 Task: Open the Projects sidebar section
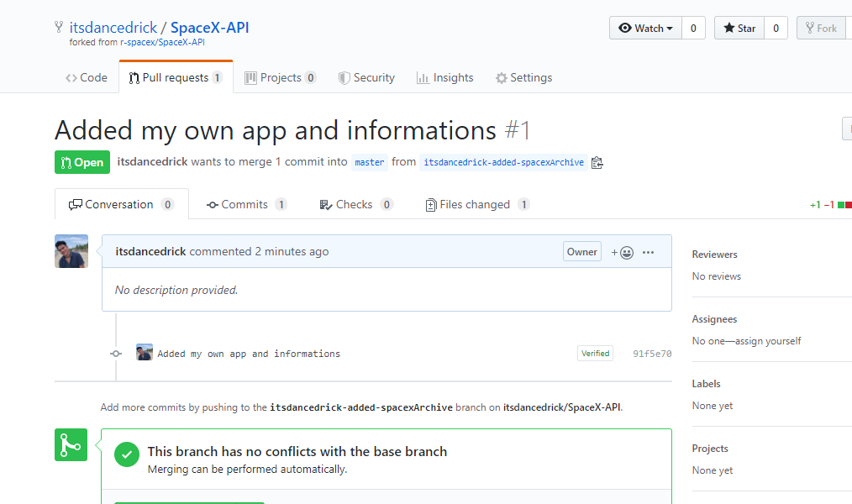pyautogui.click(x=710, y=448)
